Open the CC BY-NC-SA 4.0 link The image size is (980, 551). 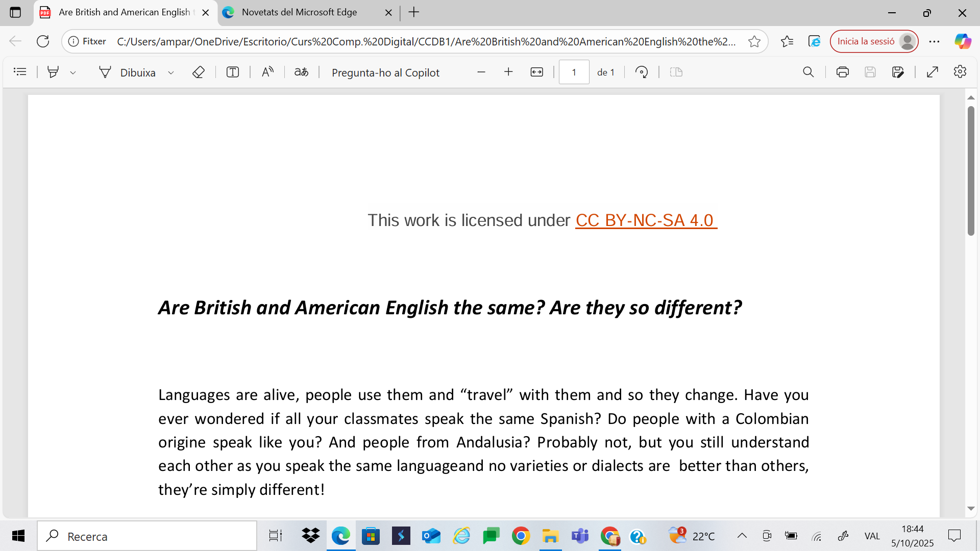point(646,220)
